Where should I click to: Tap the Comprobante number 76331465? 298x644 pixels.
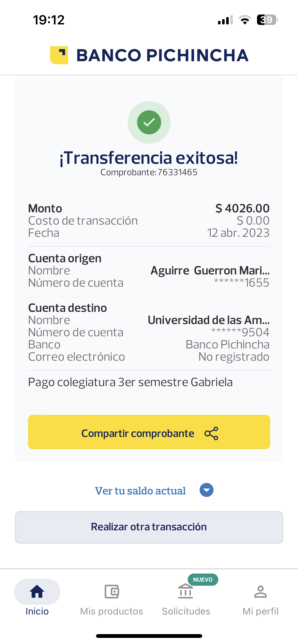tap(178, 172)
